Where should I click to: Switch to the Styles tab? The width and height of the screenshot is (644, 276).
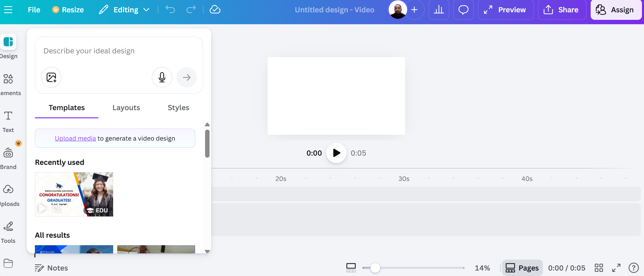point(178,108)
